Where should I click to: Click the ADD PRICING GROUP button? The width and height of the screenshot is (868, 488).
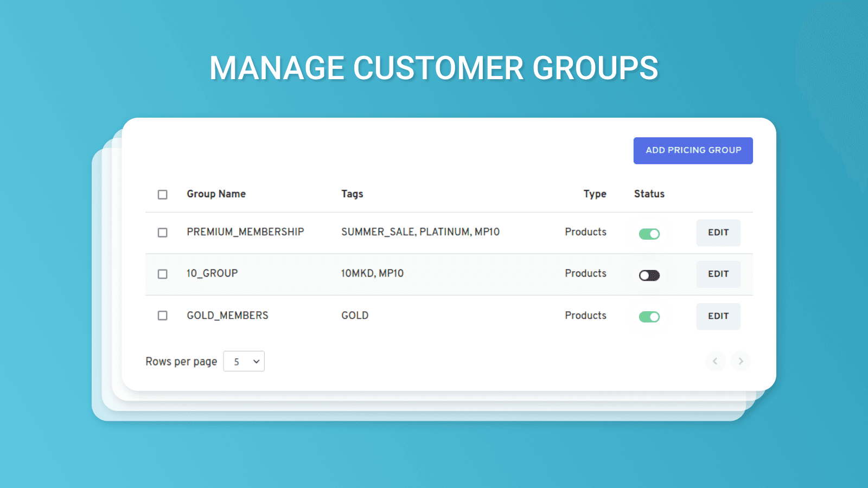693,151
